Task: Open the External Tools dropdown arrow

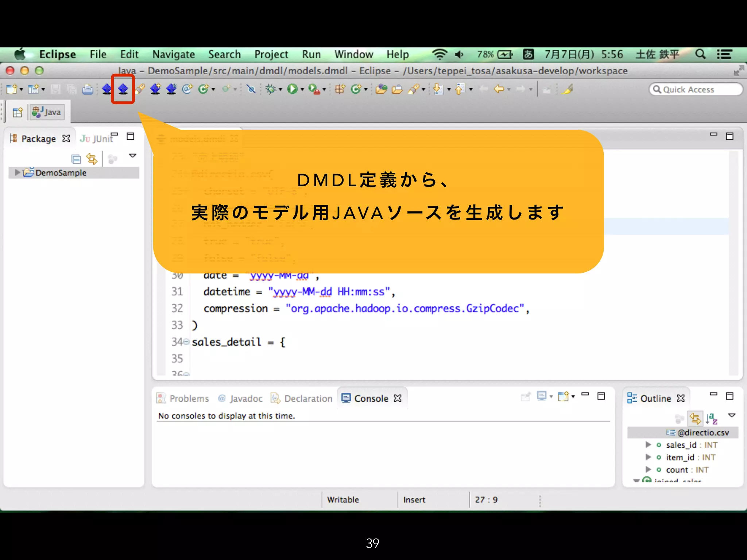Action: click(324, 90)
